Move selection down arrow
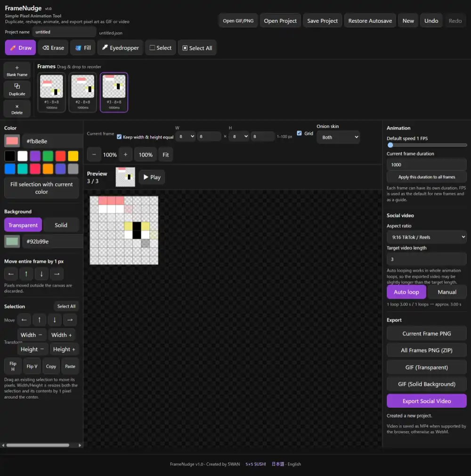This screenshot has width=471, height=476. click(x=54, y=320)
